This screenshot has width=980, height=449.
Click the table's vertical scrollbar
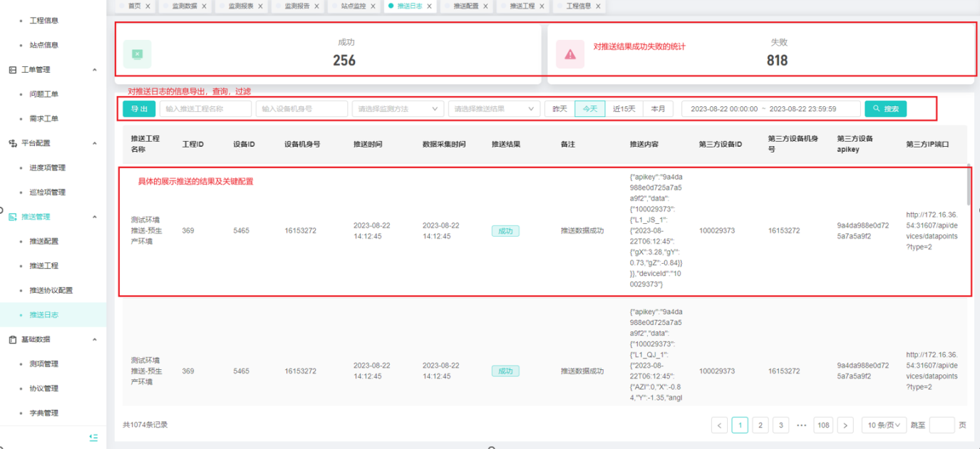[967, 185]
